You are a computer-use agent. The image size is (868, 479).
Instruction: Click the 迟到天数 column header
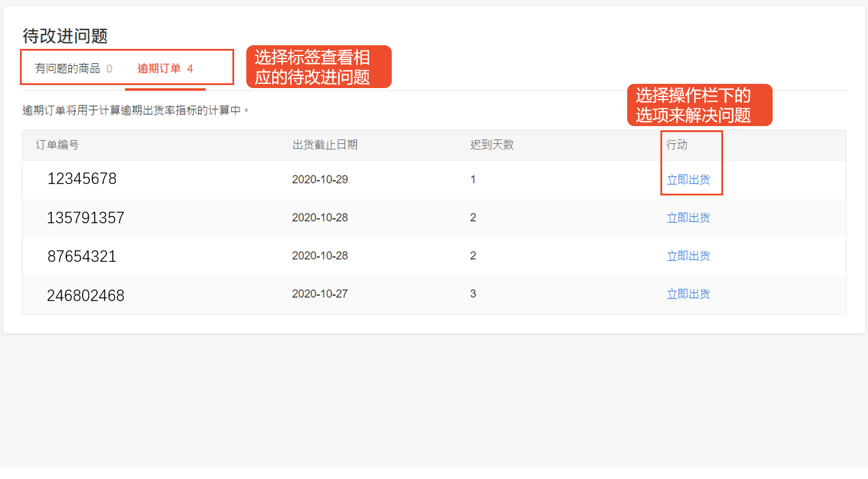(492, 145)
